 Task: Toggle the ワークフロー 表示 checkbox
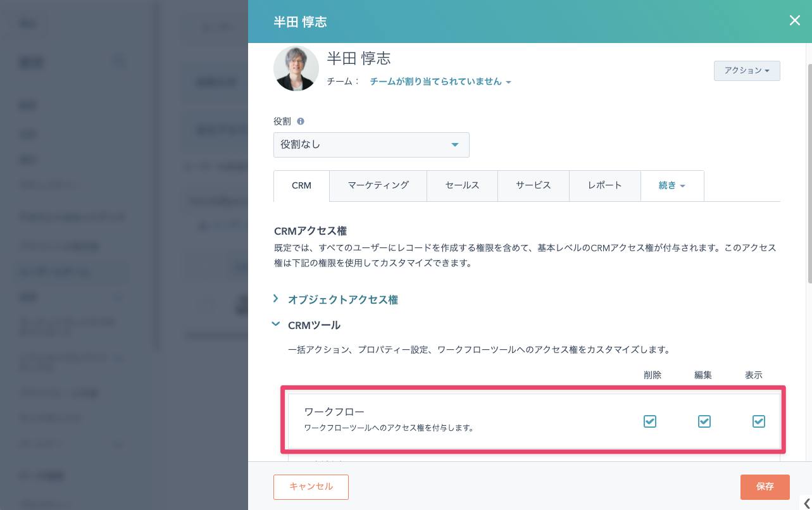tap(759, 421)
